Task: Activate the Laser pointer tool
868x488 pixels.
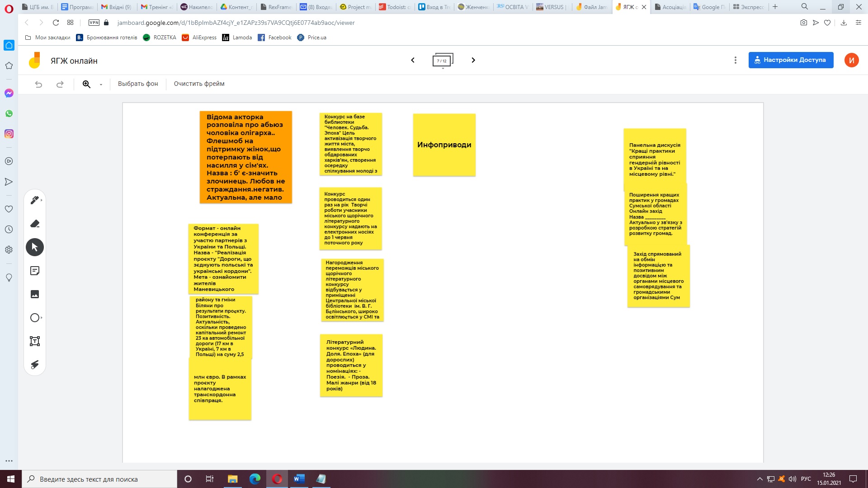Action: [35, 365]
